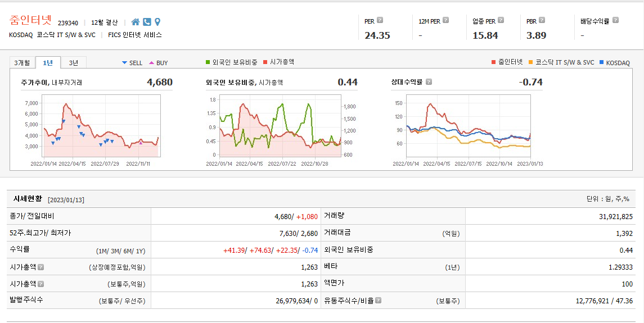Switch chart period to 3개월 tab
This screenshot has height=323, width=644.
tap(22, 63)
